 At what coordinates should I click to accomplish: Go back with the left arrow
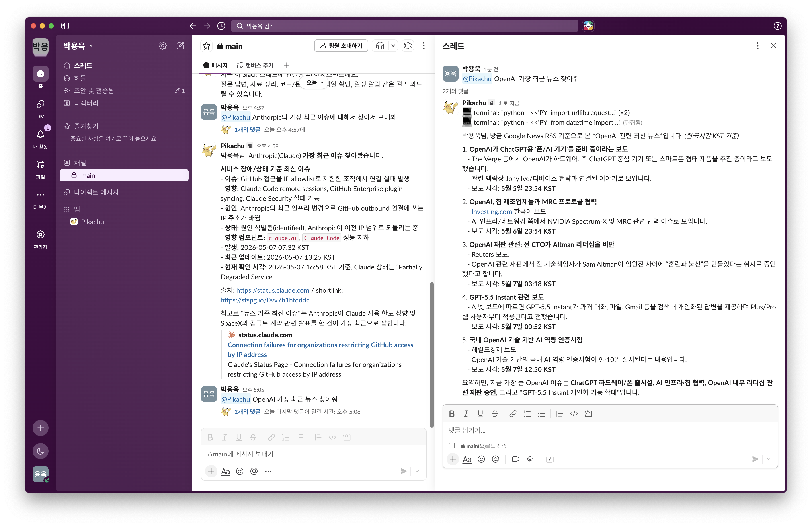193,26
